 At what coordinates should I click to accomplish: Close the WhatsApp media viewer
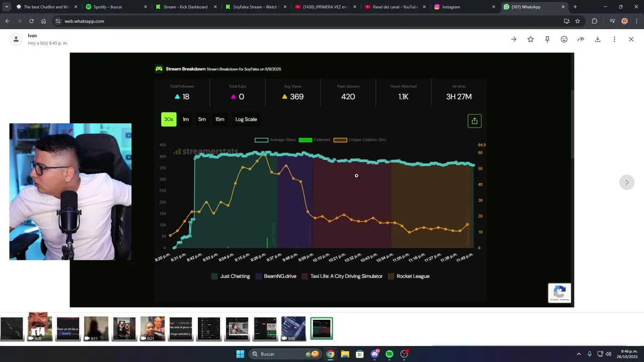(631, 39)
